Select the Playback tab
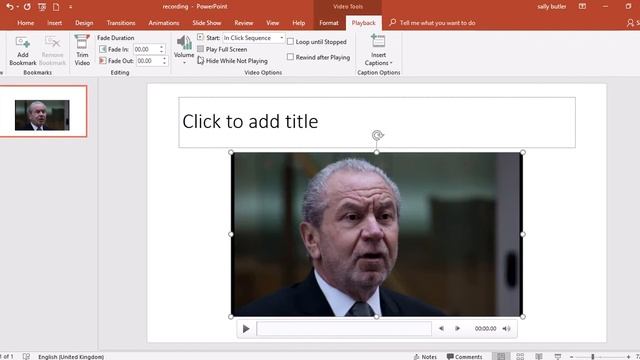The height and width of the screenshot is (360, 640). (x=363, y=23)
